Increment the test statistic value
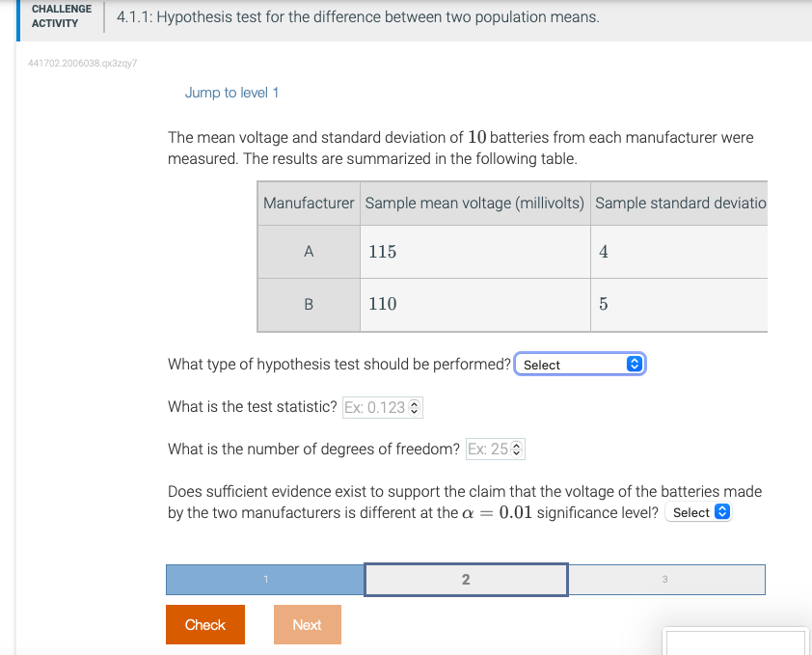This screenshot has width=812, height=655. coord(415,403)
